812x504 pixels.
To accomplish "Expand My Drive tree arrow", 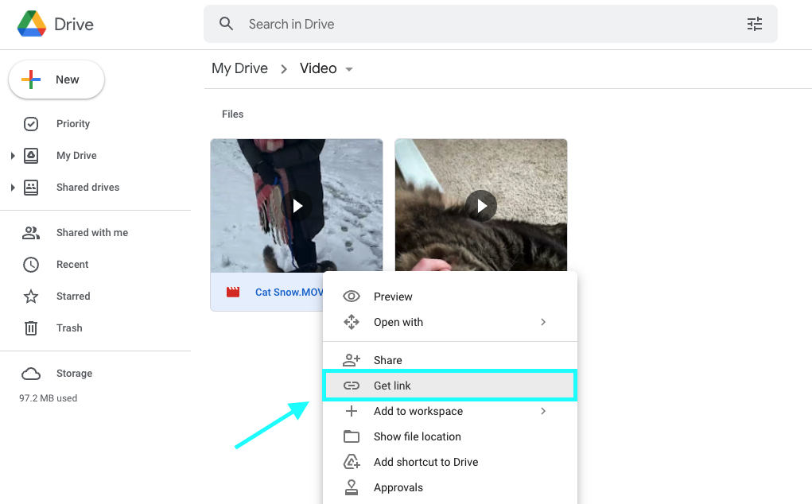I will (13, 156).
